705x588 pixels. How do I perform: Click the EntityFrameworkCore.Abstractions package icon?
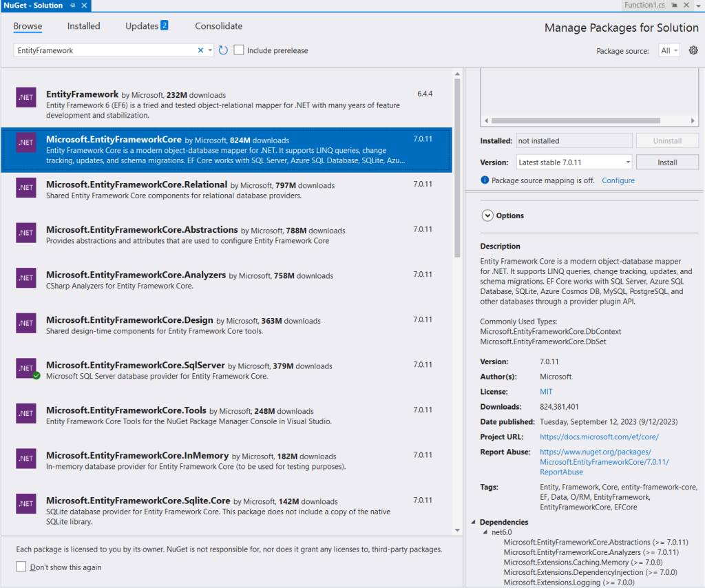coord(26,233)
